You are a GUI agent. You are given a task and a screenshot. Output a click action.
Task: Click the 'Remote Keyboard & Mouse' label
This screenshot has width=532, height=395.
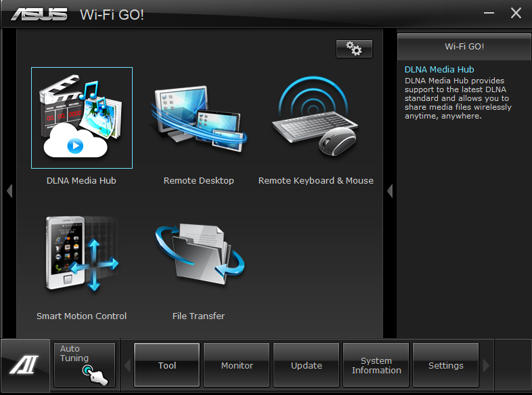point(316,181)
